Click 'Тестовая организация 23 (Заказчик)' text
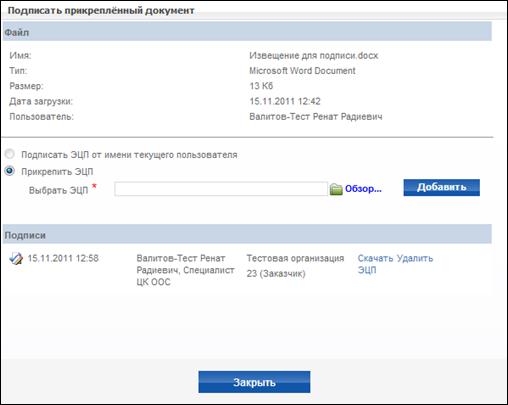 (x=295, y=266)
